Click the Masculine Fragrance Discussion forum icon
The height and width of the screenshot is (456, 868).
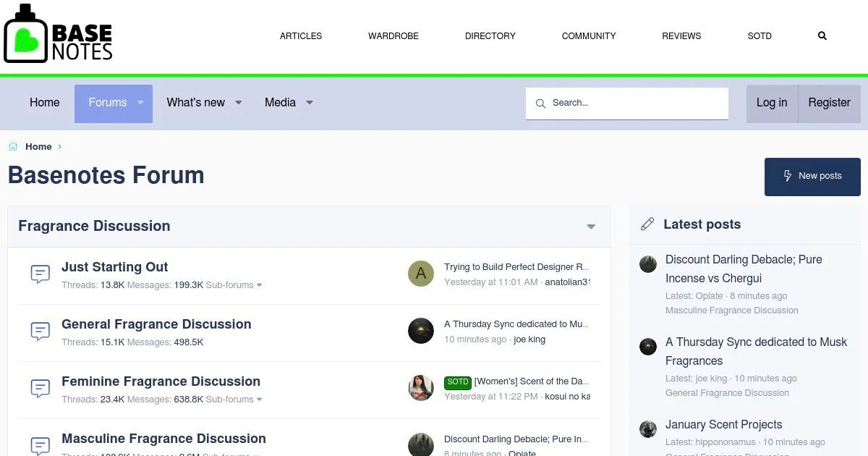point(41,445)
